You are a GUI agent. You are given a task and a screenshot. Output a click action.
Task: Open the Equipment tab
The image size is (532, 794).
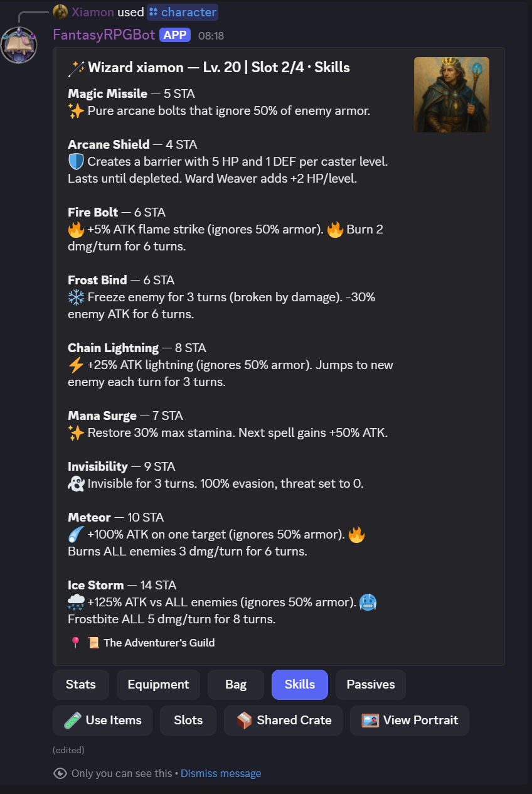tap(158, 685)
